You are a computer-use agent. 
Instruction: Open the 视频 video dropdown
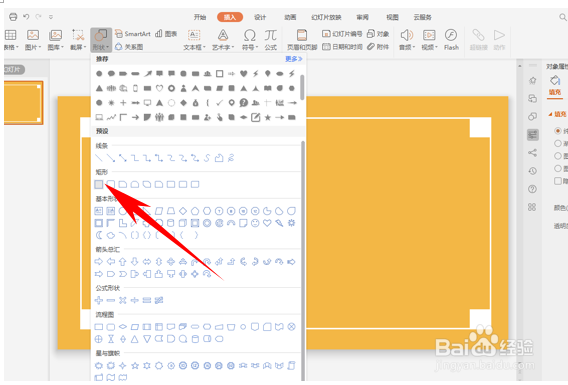click(429, 39)
